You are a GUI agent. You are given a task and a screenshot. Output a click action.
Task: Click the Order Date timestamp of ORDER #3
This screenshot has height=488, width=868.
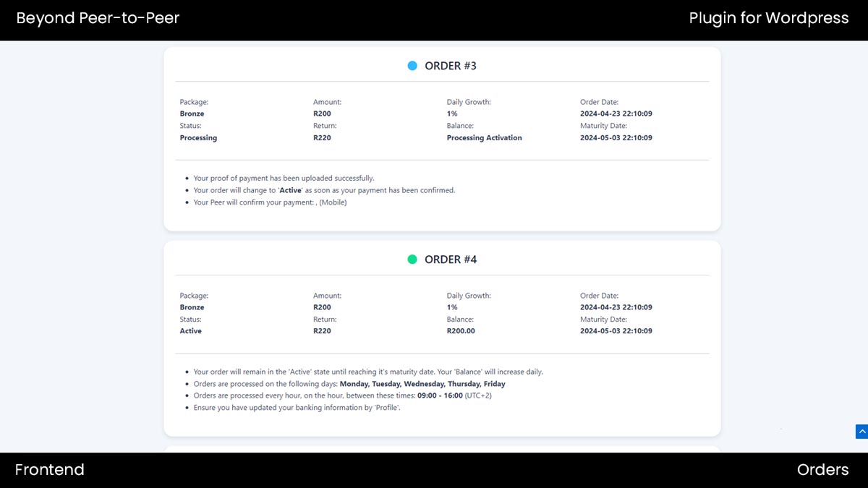[x=616, y=114]
